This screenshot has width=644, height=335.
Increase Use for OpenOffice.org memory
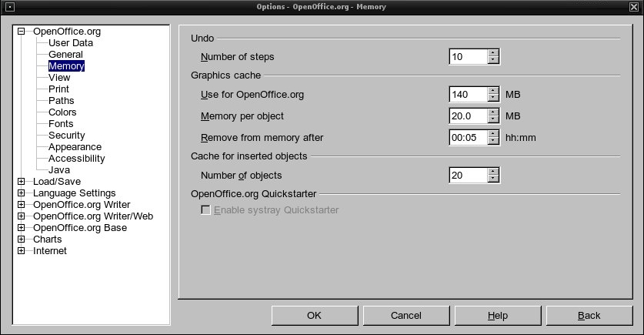click(493, 91)
